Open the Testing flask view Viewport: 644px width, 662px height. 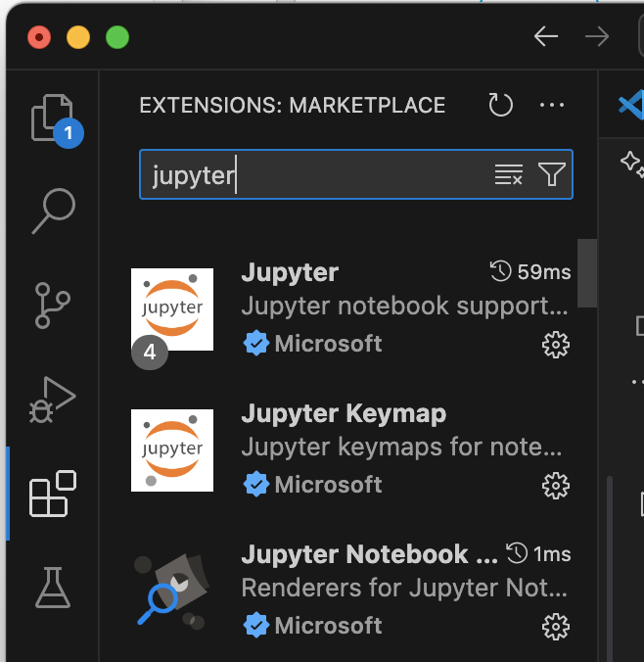click(53, 588)
